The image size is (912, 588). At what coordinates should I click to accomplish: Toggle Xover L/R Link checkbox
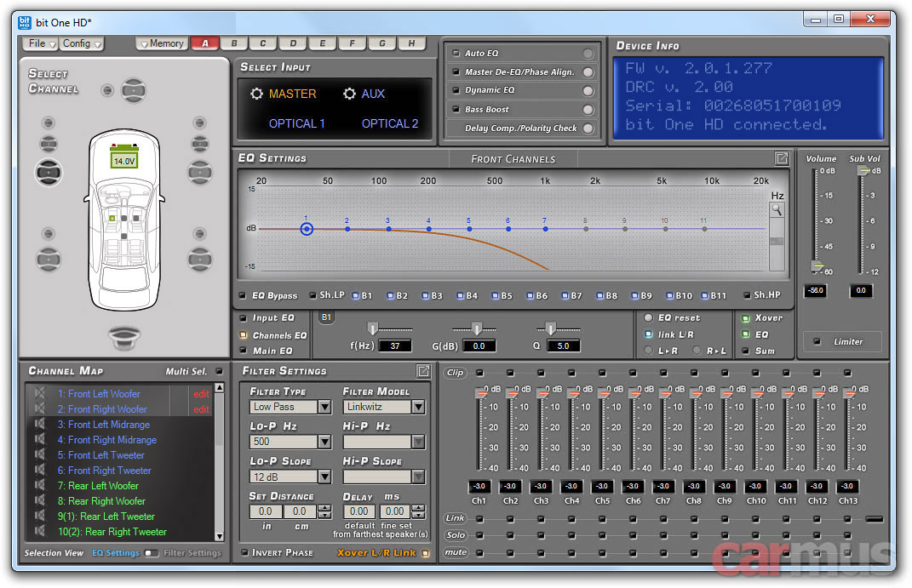(426, 553)
